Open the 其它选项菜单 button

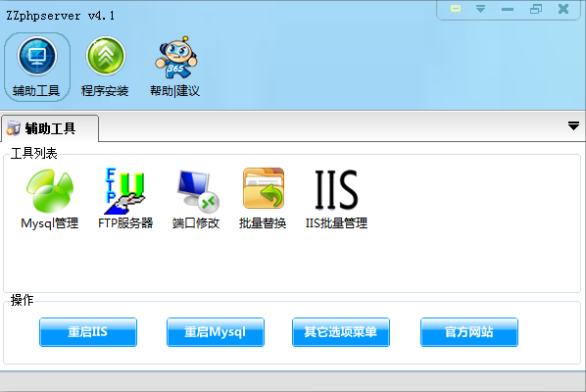(341, 332)
